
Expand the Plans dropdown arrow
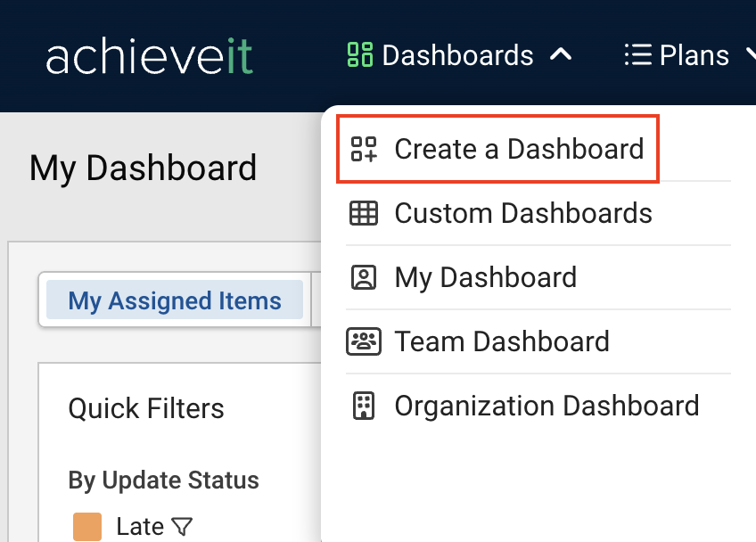tap(747, 55)
